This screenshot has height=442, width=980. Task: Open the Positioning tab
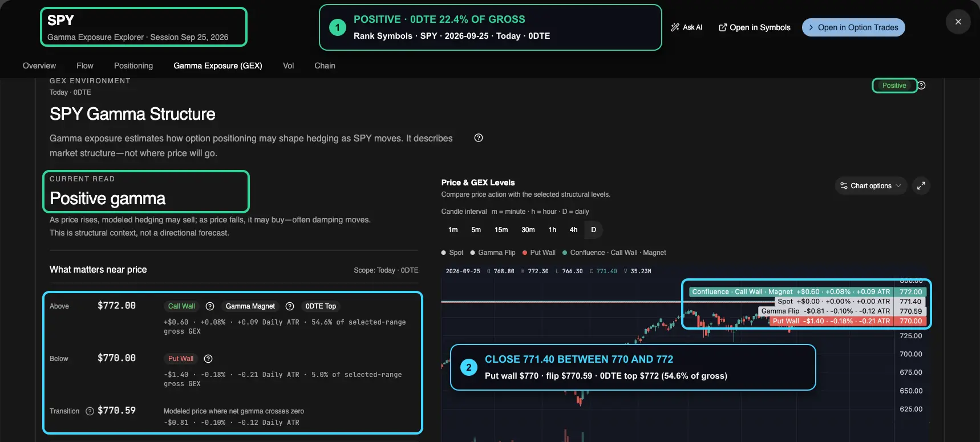[x=133, y=66]
